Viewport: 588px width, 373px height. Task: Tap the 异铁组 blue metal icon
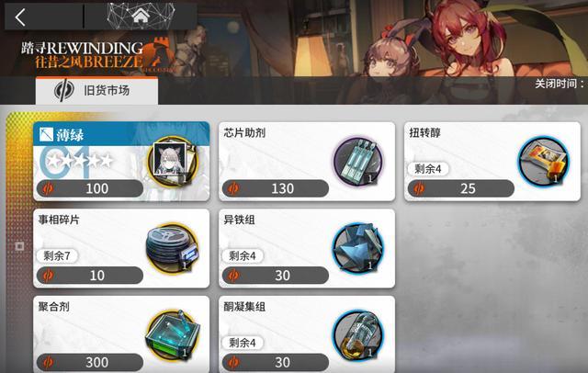[358, 249]
